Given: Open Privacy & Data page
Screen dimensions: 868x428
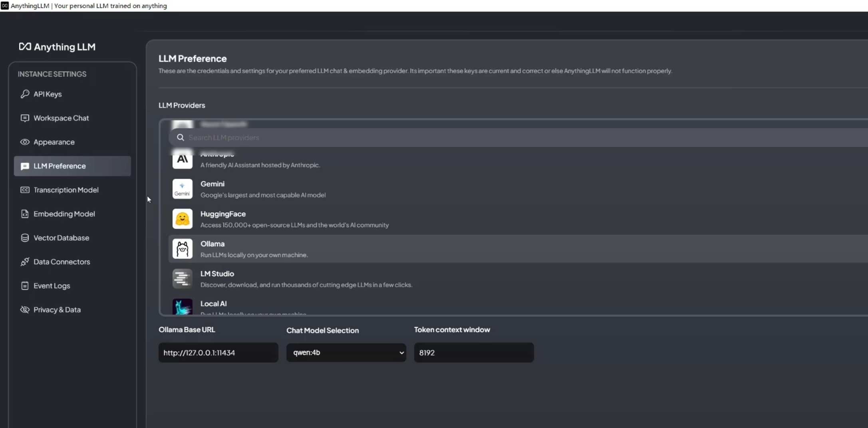Looking at the screenshot, I should [x=72, y=309].
